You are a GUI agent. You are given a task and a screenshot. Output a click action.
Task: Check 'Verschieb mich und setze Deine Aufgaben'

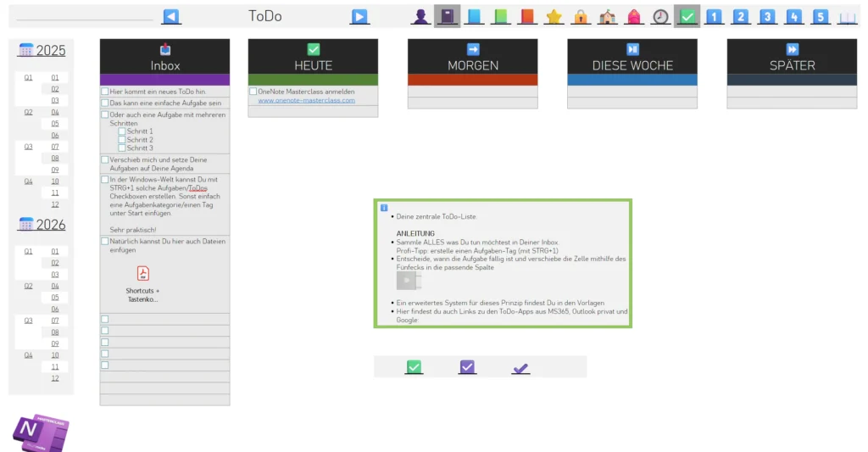click(x=104, y=159)
